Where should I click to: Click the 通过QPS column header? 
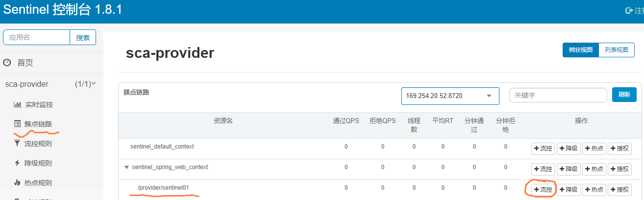pos(346,121)
